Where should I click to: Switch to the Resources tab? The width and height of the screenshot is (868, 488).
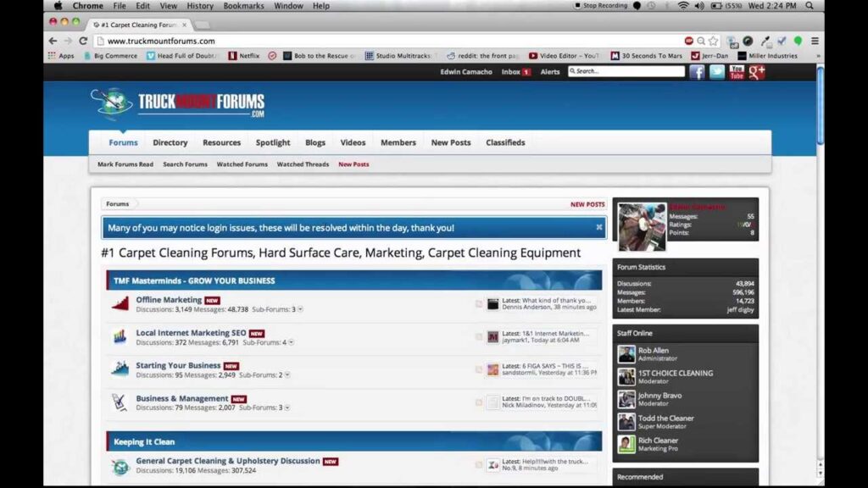click(x=221, y=142)
